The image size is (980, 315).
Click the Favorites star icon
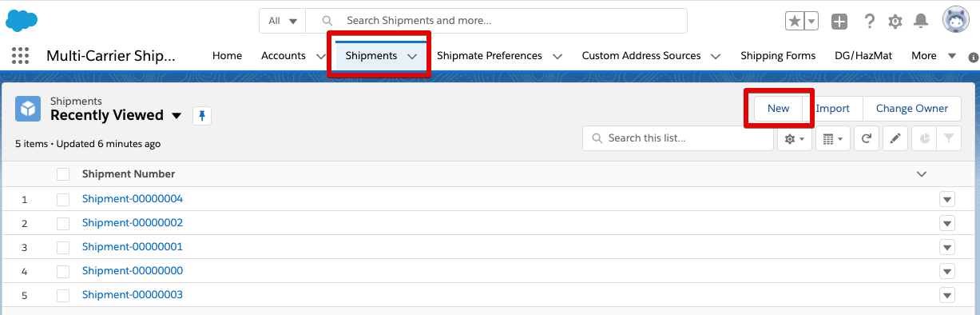tap(795, 22)
